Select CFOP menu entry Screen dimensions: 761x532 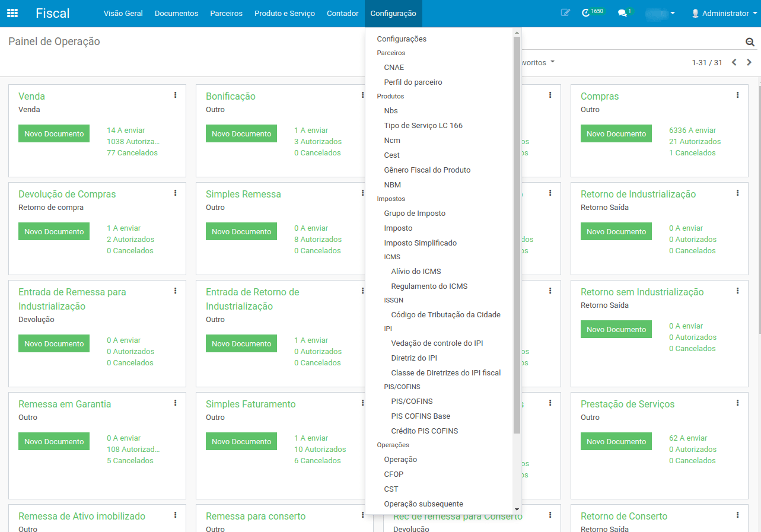click(x=394, y=474)
